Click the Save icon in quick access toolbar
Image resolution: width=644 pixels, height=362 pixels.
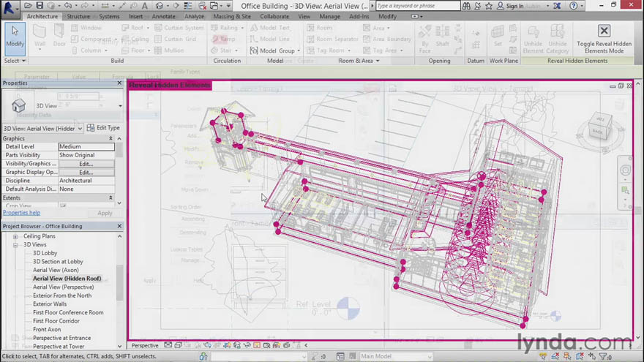40,5
